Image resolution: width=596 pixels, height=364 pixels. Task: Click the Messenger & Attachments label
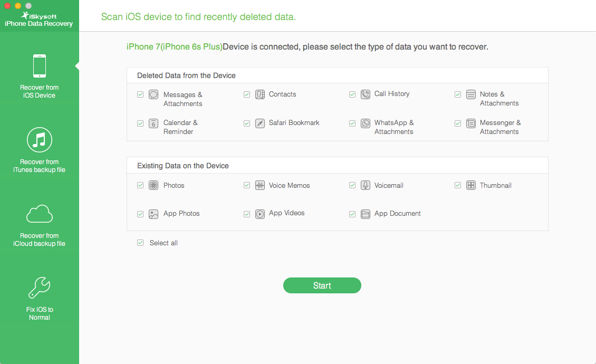(500, 127)
